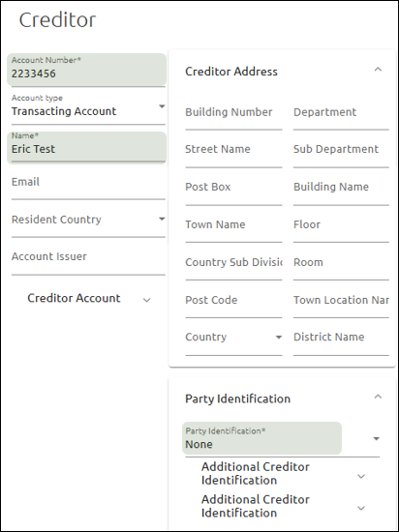This screenshot has width=399, height=532.
Task: Collapse the Party Identification panel
Action: point(378,398)
